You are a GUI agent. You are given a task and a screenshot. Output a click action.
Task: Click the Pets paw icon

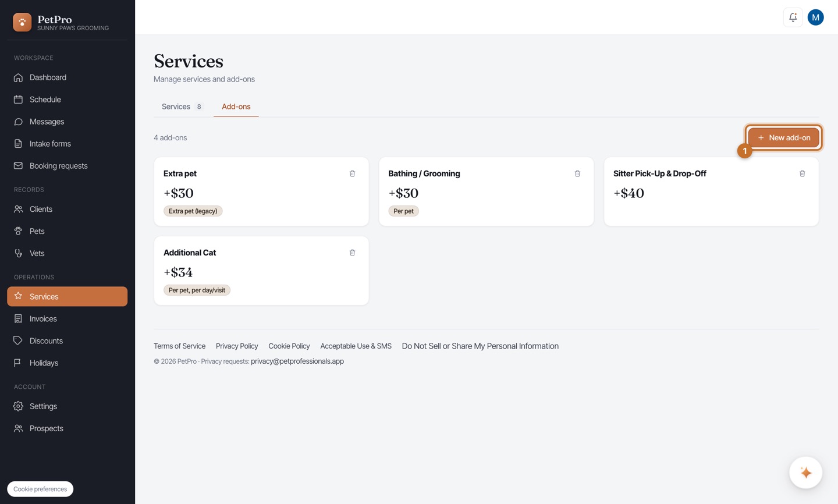tap(19, 231)
